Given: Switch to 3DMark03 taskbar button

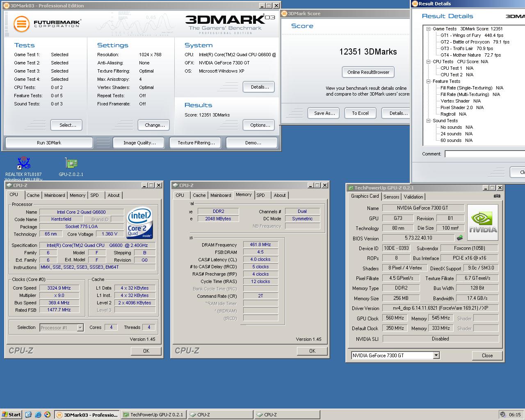Looking at the screenshot, I should click(x=87, y=415).
